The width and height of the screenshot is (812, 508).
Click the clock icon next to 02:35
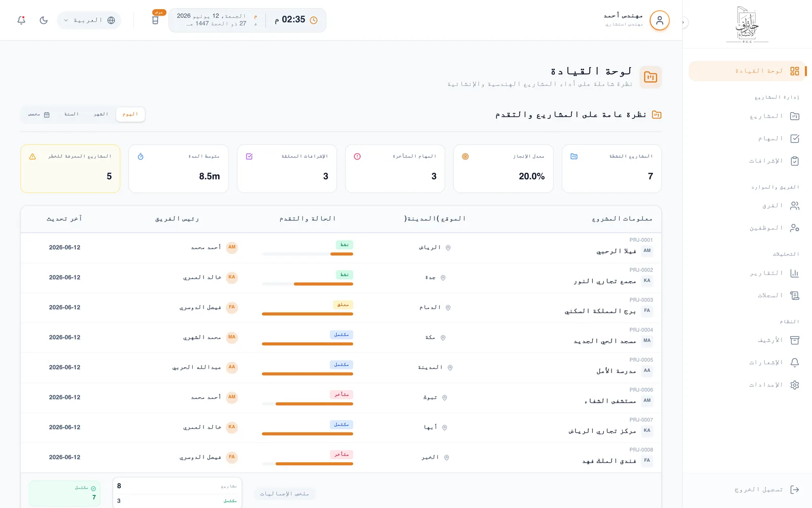click(314, 20)
